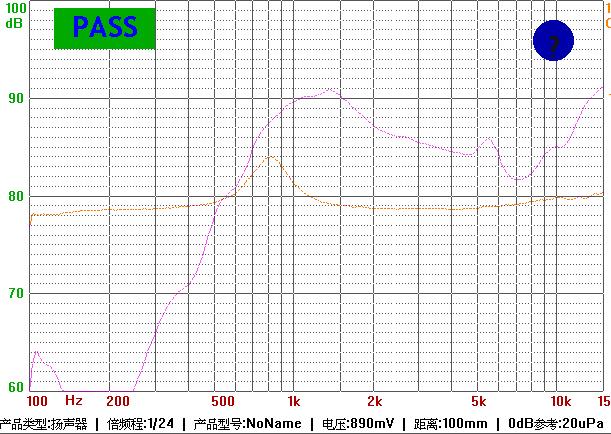
Task: Click the 80 label on the vertical axis
Action: [15, 196]
